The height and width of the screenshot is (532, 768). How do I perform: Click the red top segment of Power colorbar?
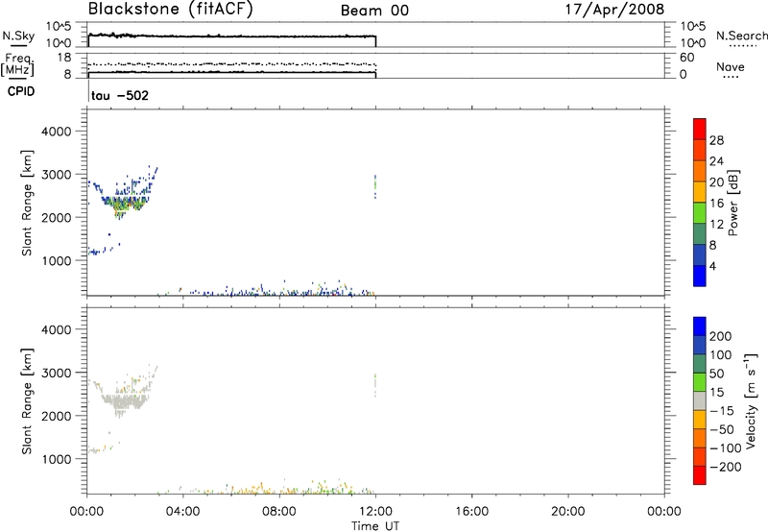click(x=700, y=129)
